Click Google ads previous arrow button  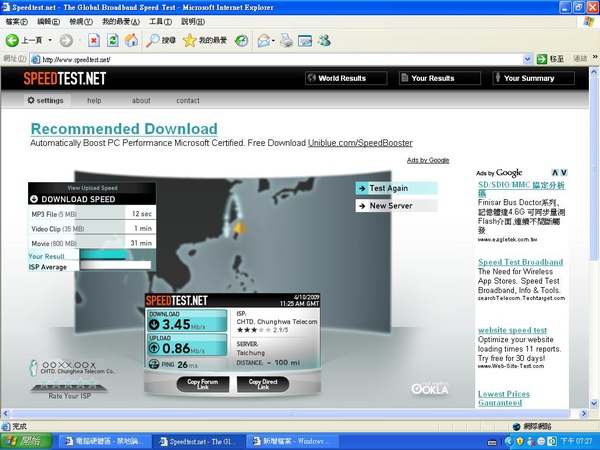pos(555,173)
